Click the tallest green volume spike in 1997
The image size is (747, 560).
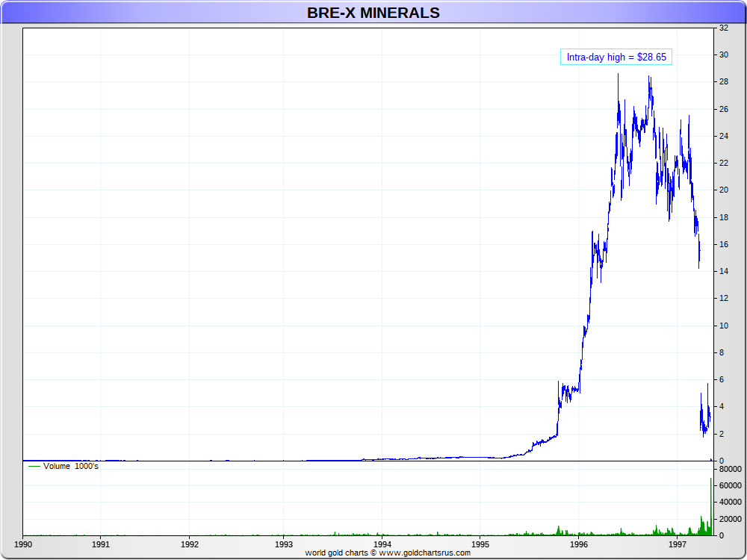[711, 507]
